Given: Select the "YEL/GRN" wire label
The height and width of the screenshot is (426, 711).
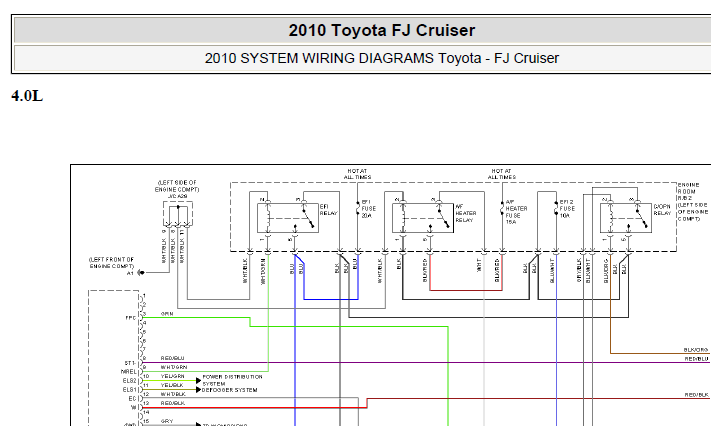Looking at the screenshot, I should click(x=172, y=376).
